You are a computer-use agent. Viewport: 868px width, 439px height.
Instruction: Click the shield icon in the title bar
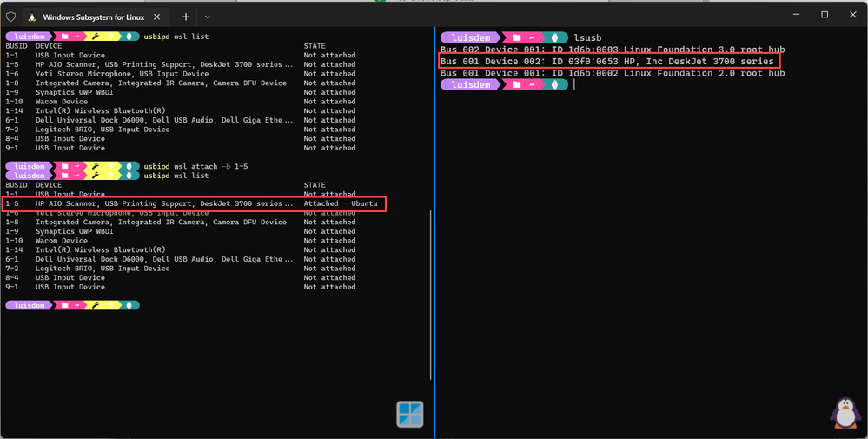[x=10, y=17]
